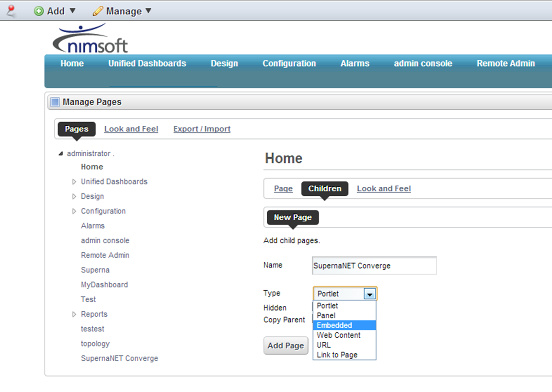The height and width of the screenshot is (392, 552).
Task: Click the Name input field
Action: 374,266
